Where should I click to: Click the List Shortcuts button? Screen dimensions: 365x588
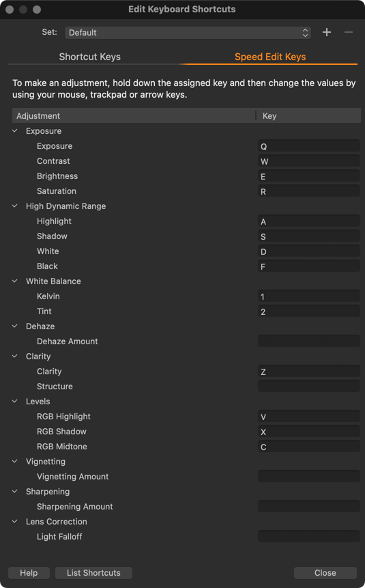pos(93,572)
